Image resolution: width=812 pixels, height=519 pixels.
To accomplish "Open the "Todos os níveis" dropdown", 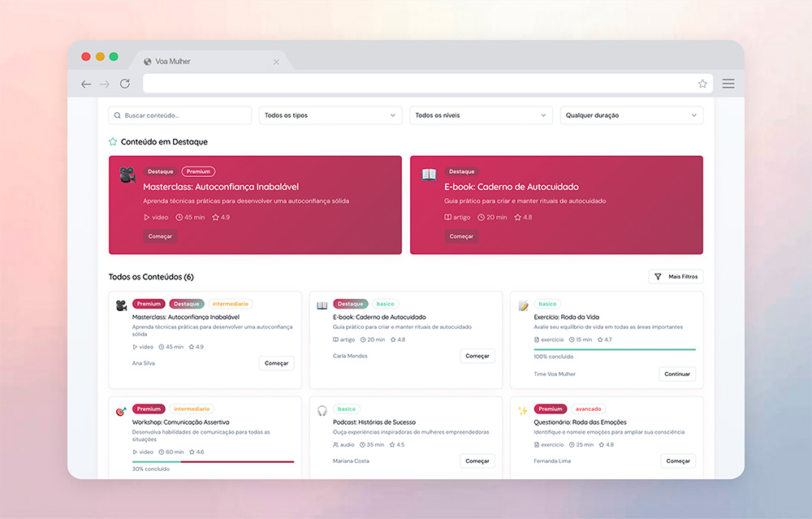I will [481, 115].
